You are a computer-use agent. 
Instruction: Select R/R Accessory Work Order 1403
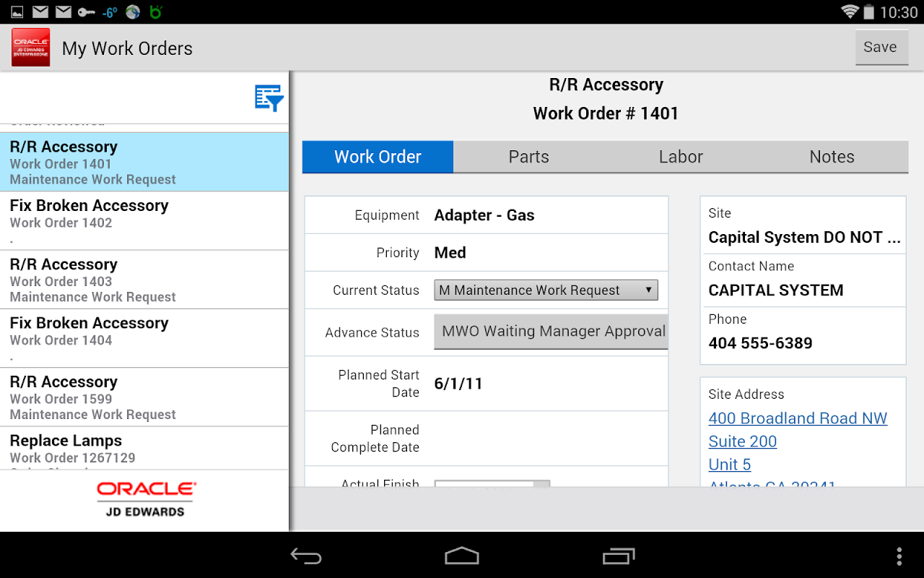pos(144,280)
